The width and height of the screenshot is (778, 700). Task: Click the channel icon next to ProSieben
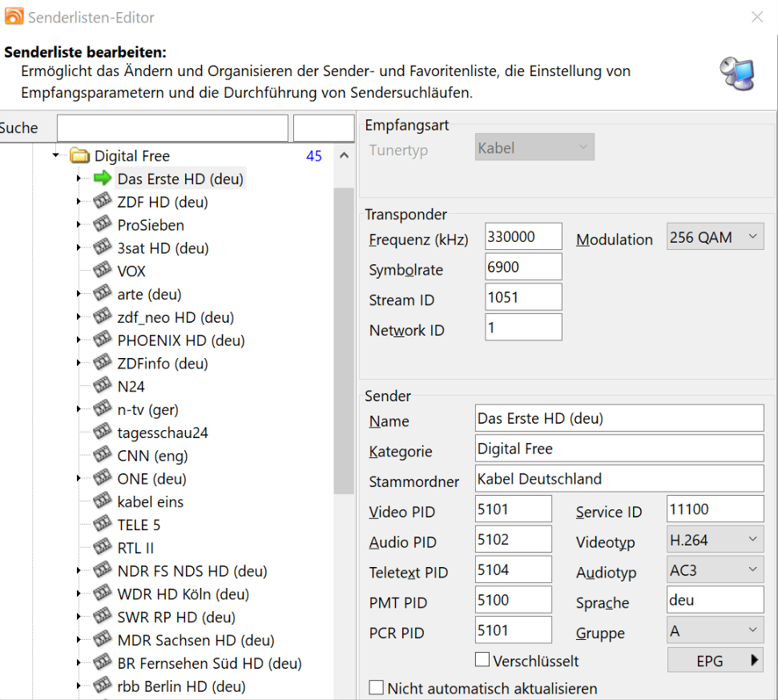tap(103, 224)
